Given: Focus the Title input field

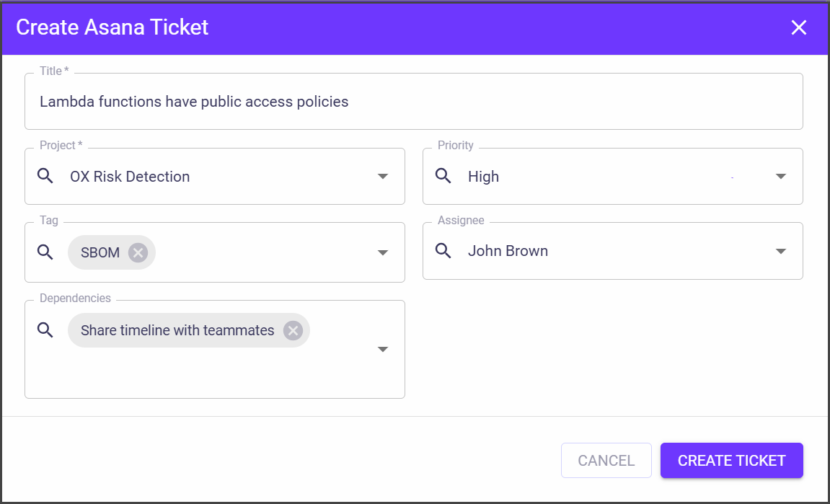Looking at the screenshot, I should click(413, 102).
